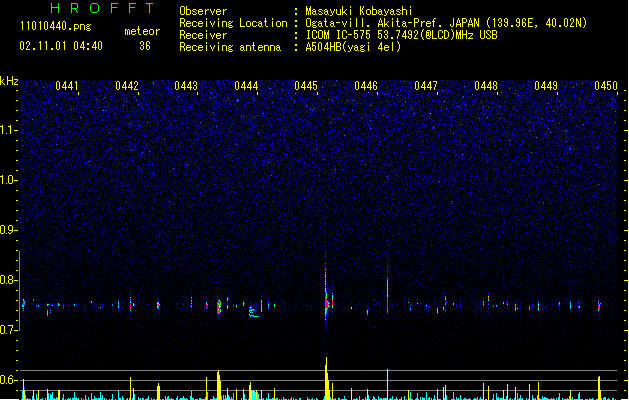Click the Receiver field label

coord(203,35)
